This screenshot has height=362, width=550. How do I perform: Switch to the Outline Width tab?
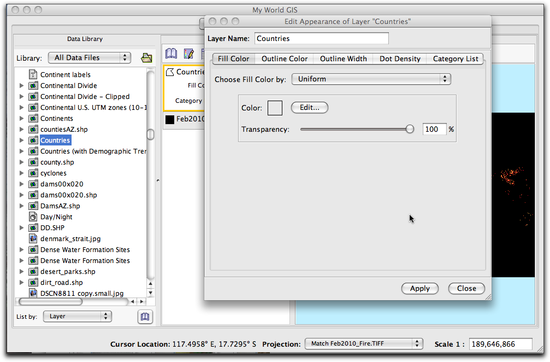click(x=343, y=59)
